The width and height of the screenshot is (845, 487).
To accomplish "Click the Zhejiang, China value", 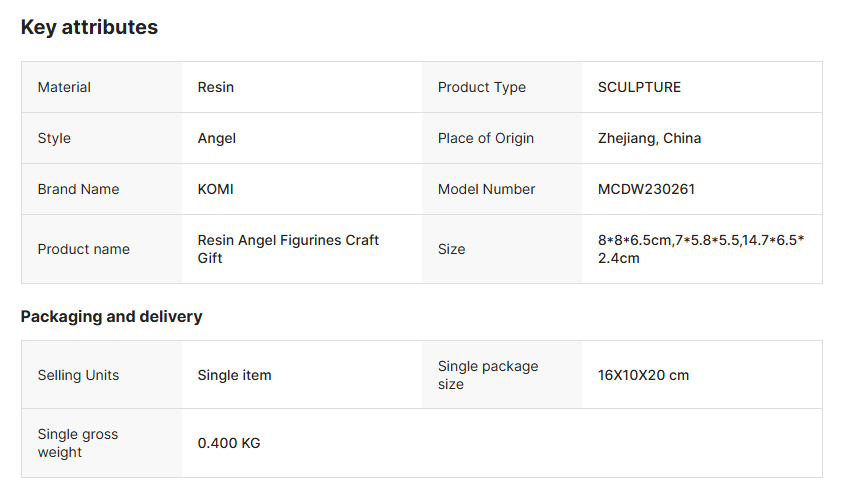I will pyautogui.click(x=649, y=138).
